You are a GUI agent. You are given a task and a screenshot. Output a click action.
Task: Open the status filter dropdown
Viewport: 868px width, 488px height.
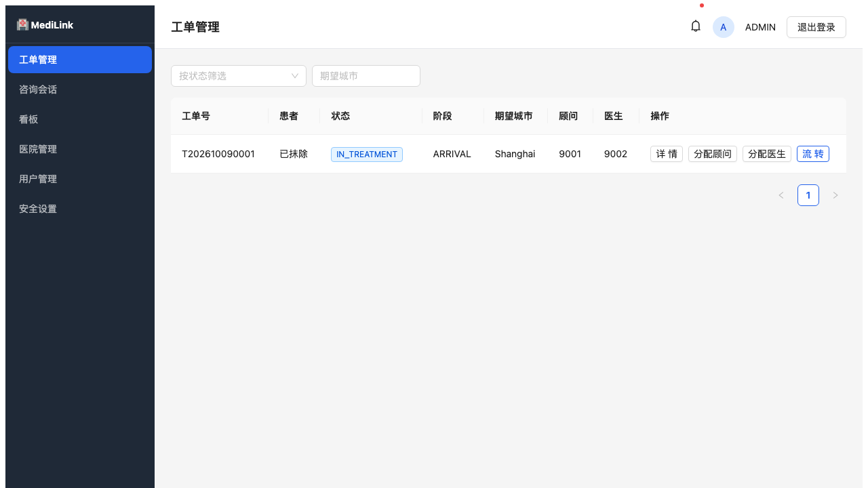[x=239, y=76]
